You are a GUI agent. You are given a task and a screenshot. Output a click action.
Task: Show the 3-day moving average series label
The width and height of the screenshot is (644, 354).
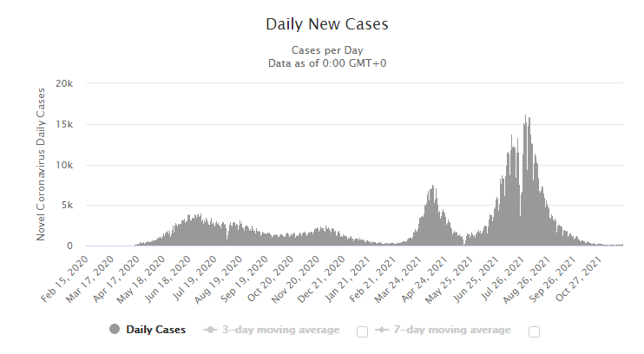[280, 330]
